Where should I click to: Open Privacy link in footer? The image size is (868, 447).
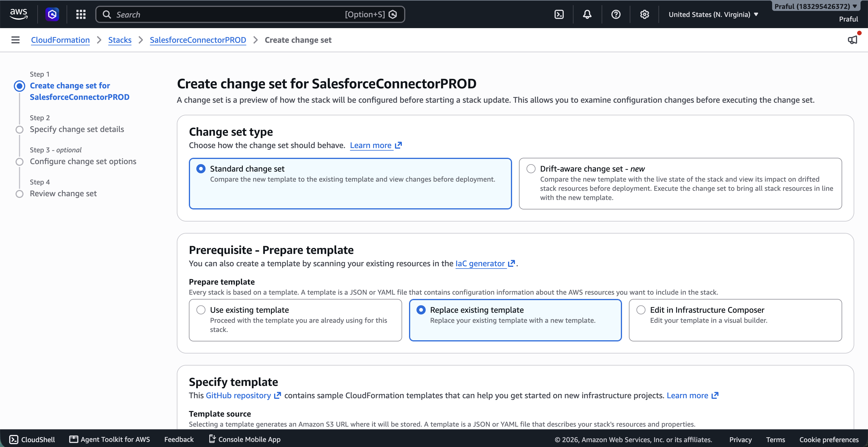(x=740, y=439)
